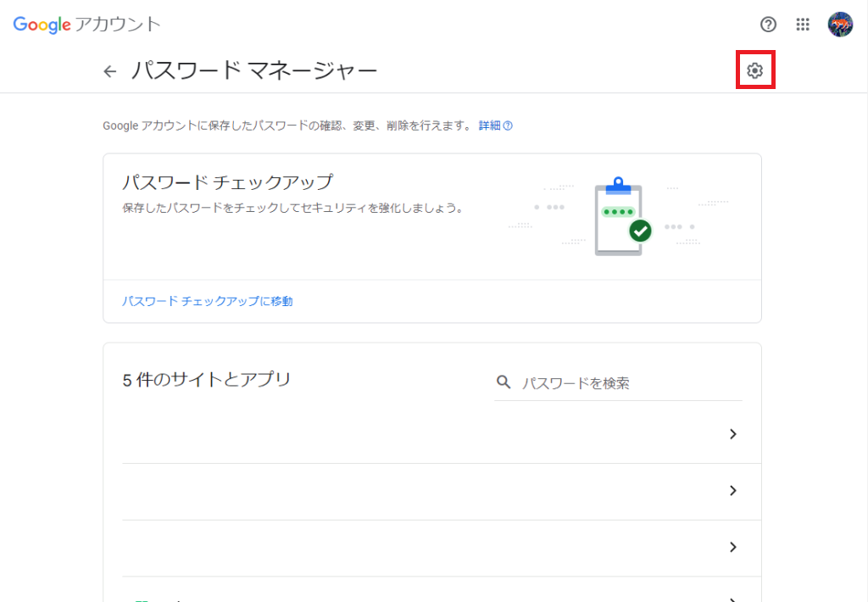This screenshot has height=602, width=868.
Task: Click the small help icon beside 詳細
Action: tap(509, 125)
